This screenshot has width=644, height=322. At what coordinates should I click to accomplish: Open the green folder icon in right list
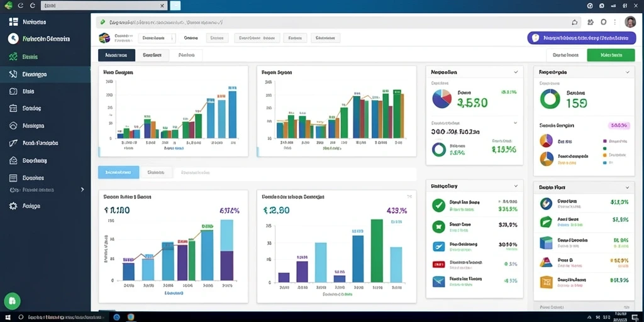pos(547,222)
